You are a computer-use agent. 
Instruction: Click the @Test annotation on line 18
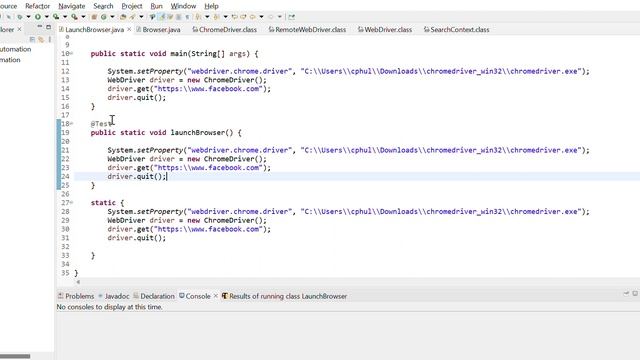(101, 124)
